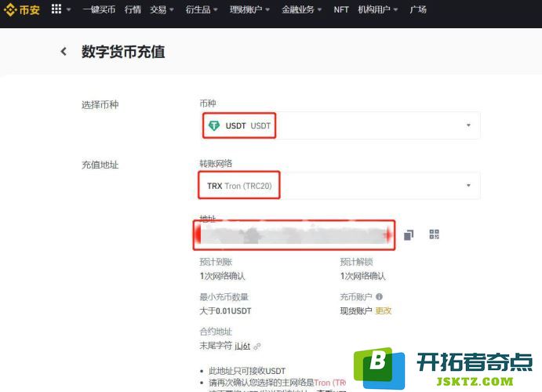Open the apps grid menu icon
The height and width of the screenshot is (392, 542).
point(56,9)
